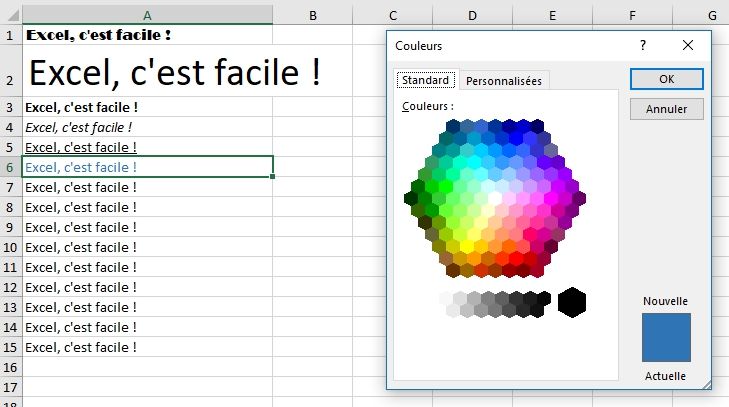Pick the white center hexagon of color wheel
Image resolution: width=729 pixels, height=407 pixels.
(495, 198)
